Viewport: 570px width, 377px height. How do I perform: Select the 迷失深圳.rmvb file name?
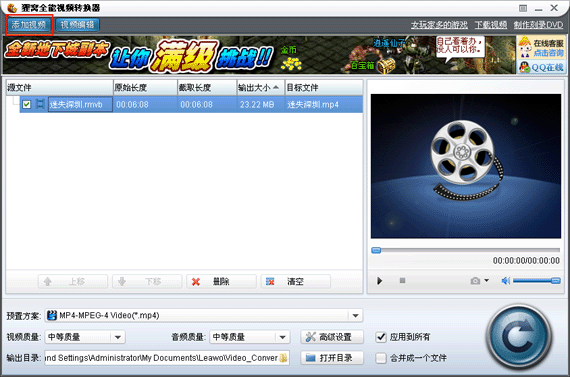pos(80,104)
